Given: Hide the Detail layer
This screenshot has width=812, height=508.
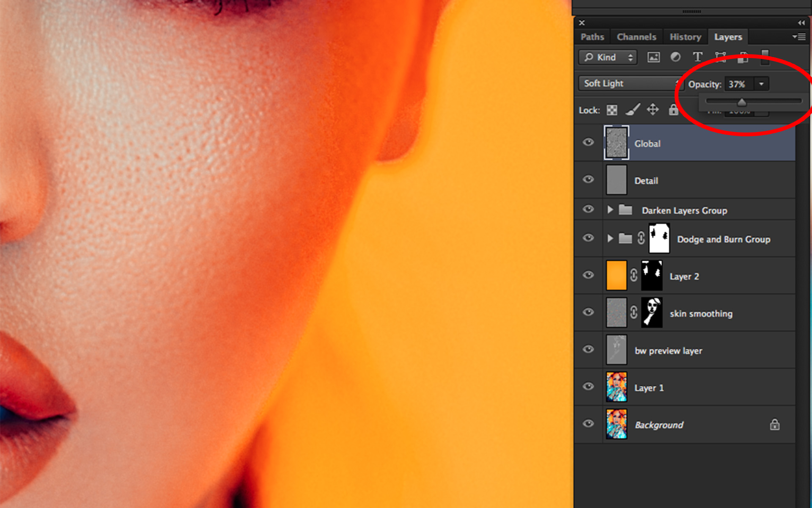Looking at the screenshot, I should coord(588,179).
